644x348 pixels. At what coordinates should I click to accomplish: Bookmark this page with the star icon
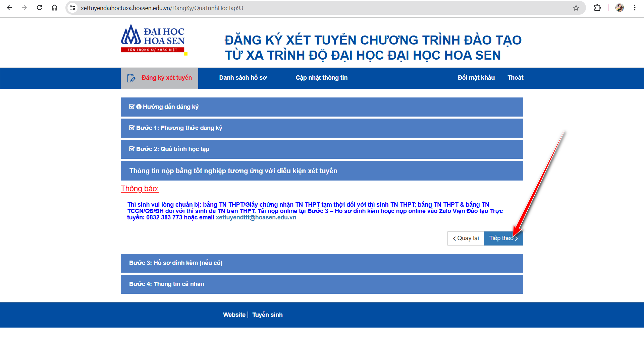pos(576,8)
